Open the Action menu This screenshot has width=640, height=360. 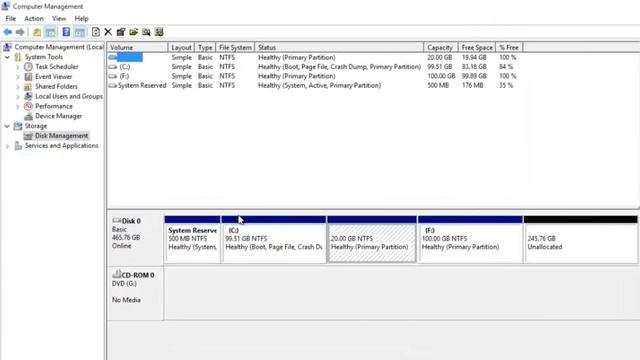tap(34, 18)
